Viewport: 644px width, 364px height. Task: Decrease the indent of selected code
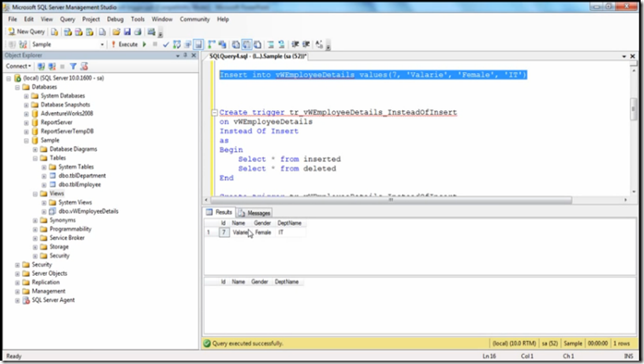[x=295, y=44]
